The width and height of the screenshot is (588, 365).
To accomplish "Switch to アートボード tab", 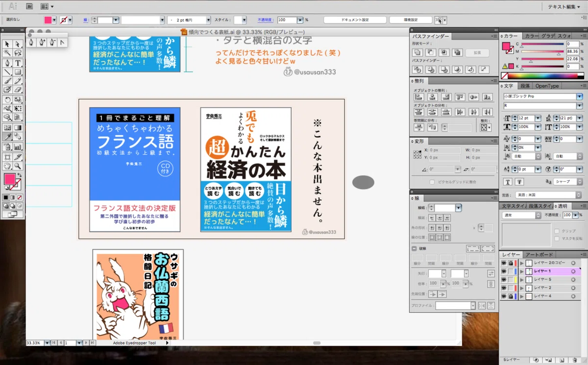I will (539, 255).
